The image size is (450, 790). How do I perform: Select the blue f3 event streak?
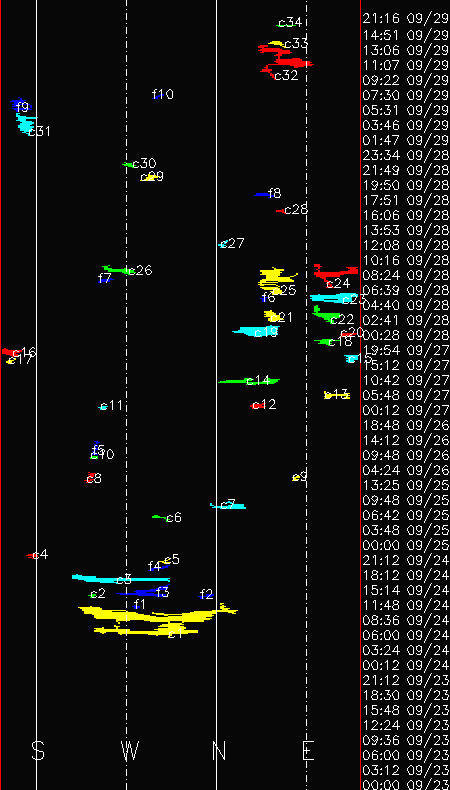(x=142, y=593)
